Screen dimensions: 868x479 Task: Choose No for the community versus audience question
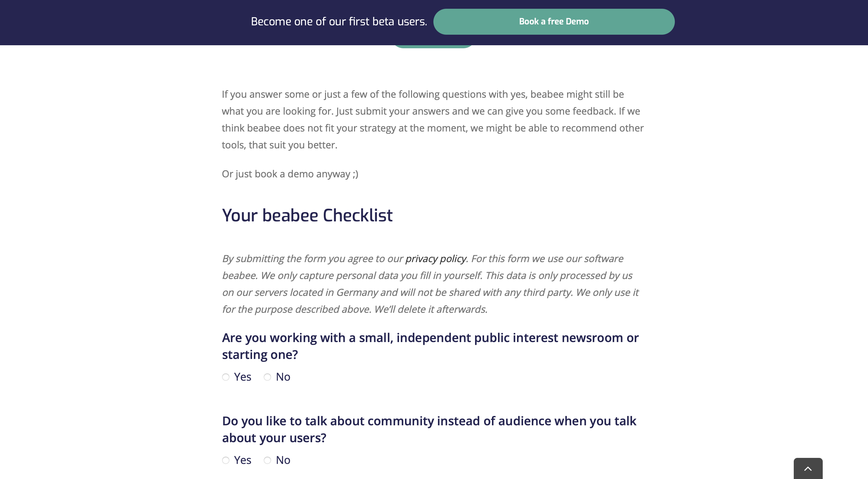pyautogui.click(x=267, y=460)
